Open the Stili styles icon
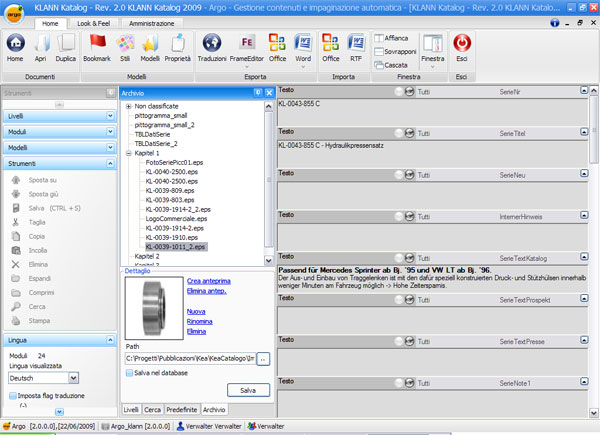This screenshot has width=600, height=435. 126,44
